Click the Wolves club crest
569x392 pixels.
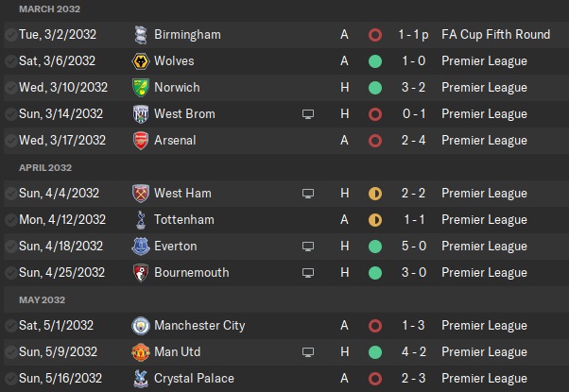point(141,61)
